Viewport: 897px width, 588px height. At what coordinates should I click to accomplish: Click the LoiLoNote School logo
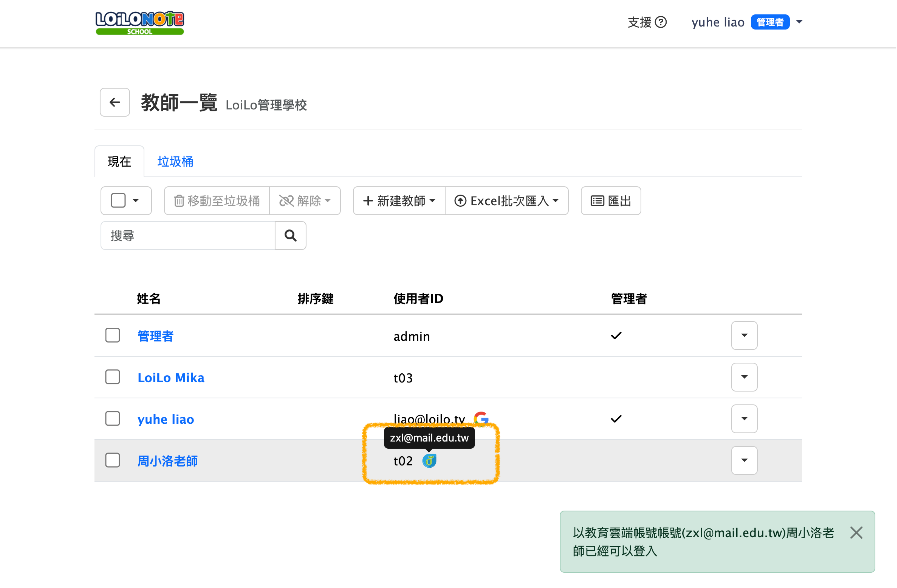139,23
